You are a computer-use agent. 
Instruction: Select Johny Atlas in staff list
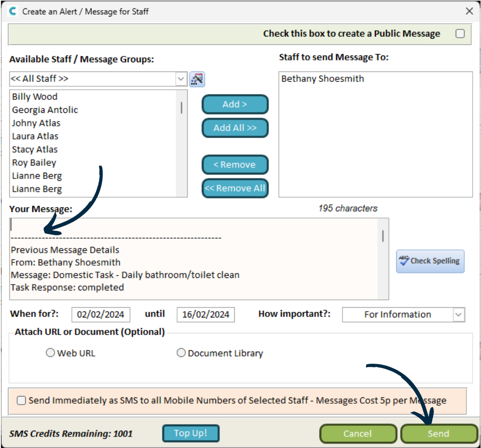tap(36, 123)
